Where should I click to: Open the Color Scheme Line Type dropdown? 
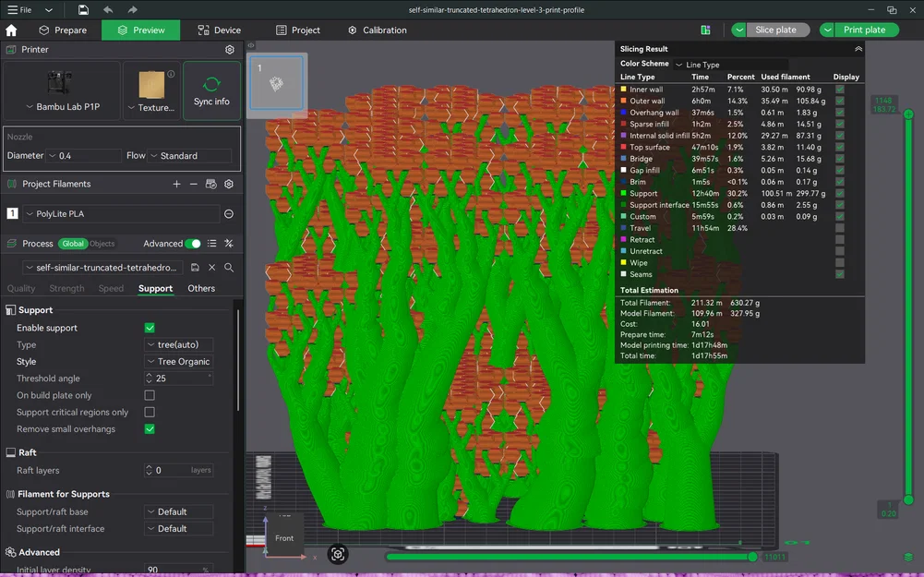(730, 65)
